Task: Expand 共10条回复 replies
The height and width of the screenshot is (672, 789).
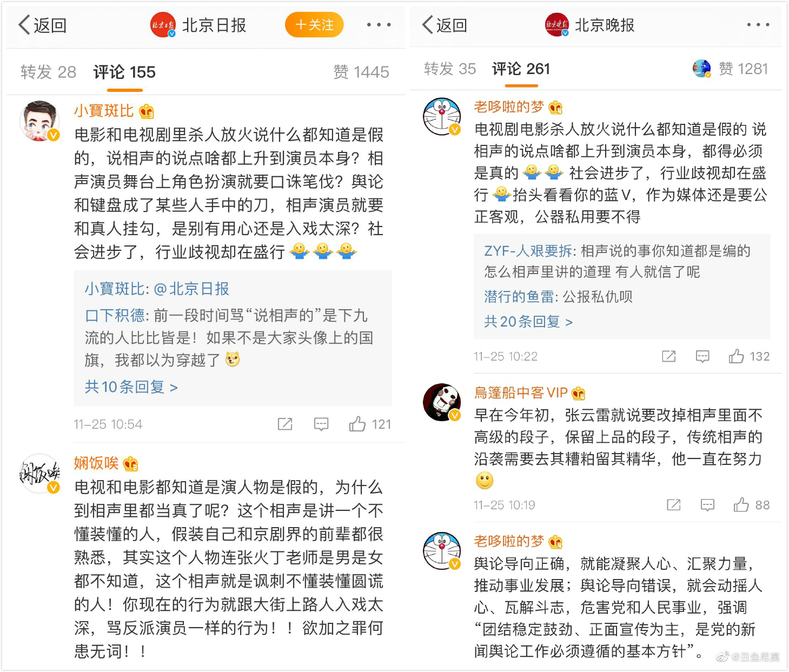Action: (131, 387)
